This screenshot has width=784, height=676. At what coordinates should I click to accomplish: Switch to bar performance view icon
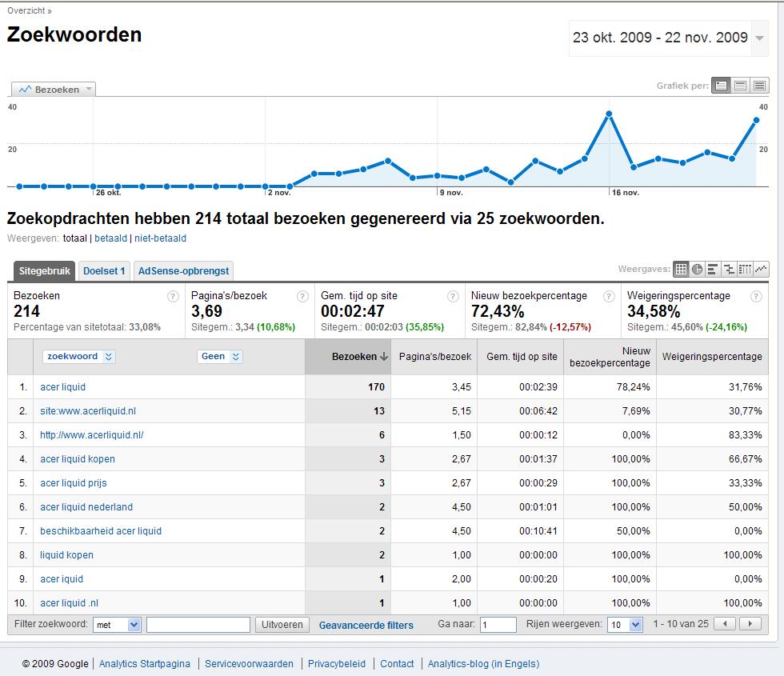(x=713, y=269)
